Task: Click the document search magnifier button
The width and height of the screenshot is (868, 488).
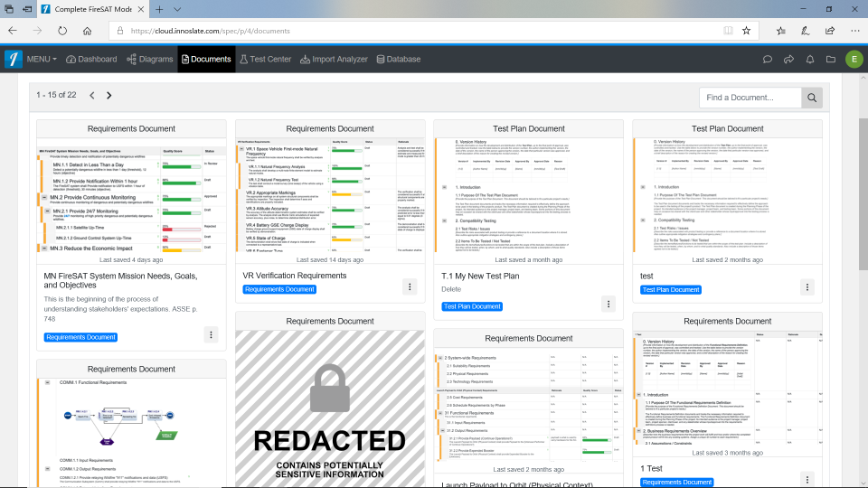Action: coord(812,98)
